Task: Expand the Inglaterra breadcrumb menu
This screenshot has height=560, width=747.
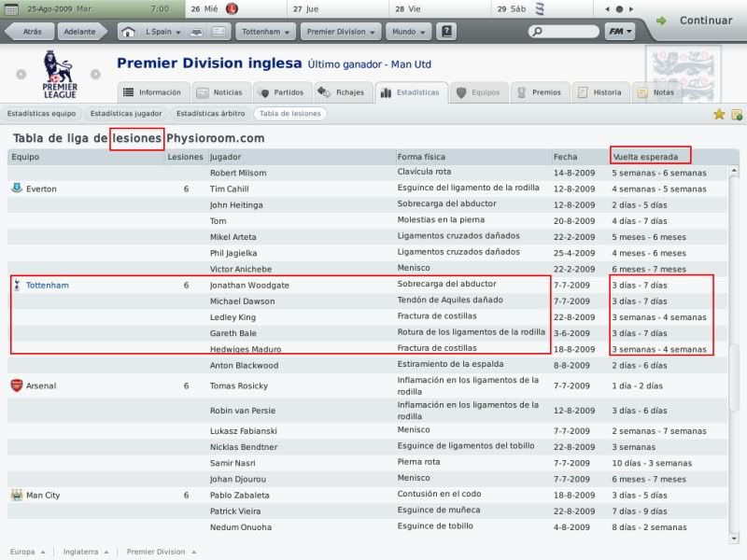Action: click(x=86, y=552)
